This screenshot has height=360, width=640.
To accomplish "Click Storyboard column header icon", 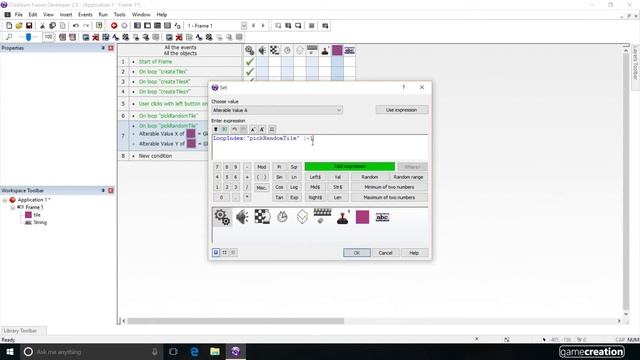I will click(274, 50).
